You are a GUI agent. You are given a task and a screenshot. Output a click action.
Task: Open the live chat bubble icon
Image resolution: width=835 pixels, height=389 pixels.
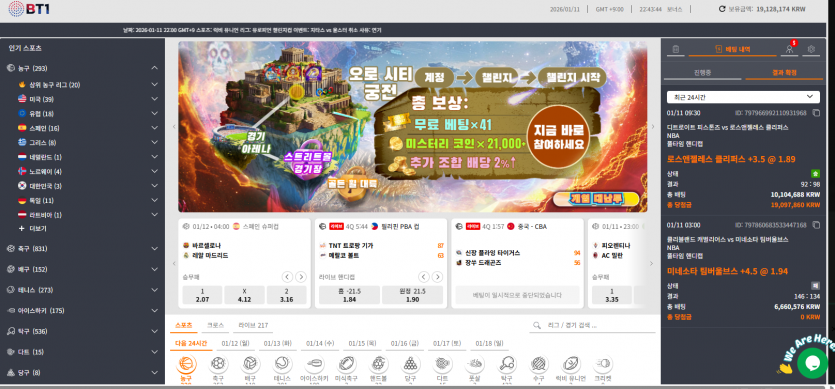point(813,363)
